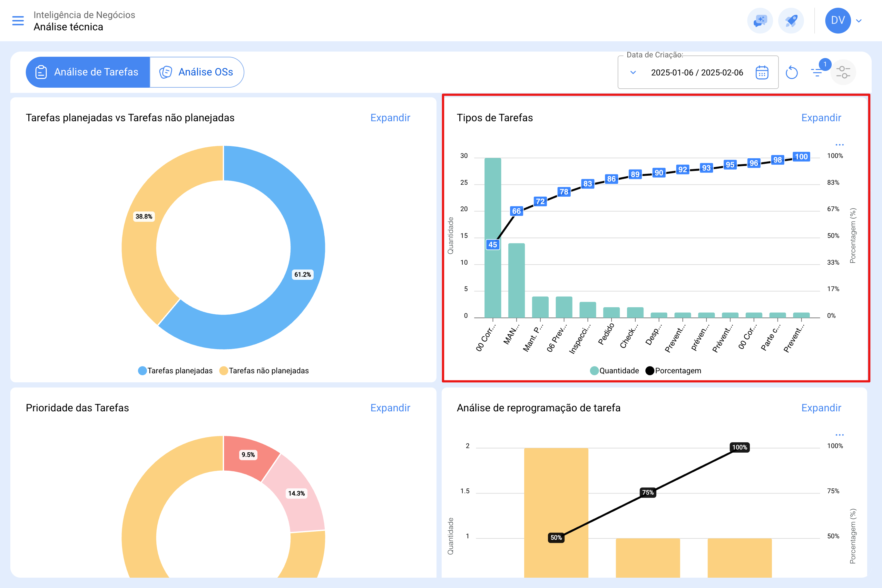Click the 100 percentage data point
The image size is (882, 588).
(x=801, y=157)
